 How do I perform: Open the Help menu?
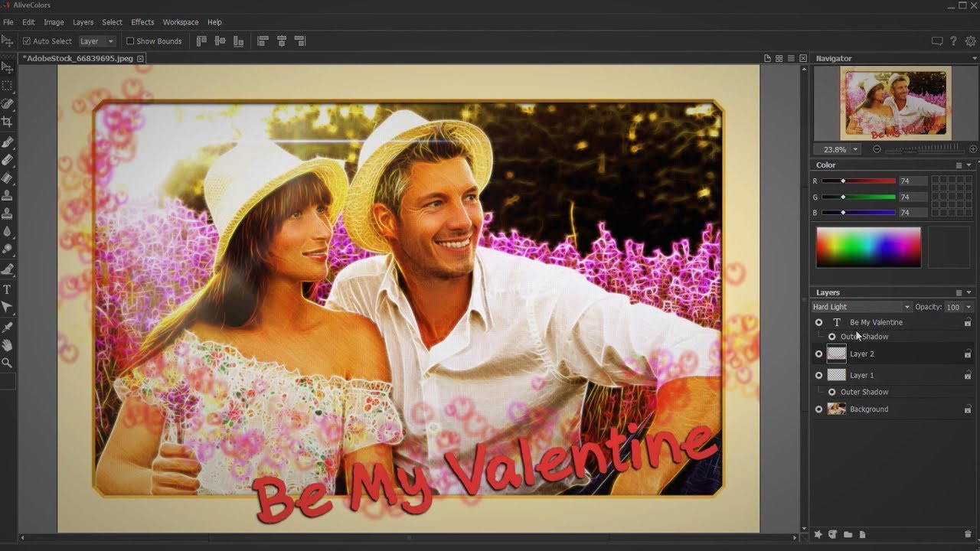tap(214, 22)
